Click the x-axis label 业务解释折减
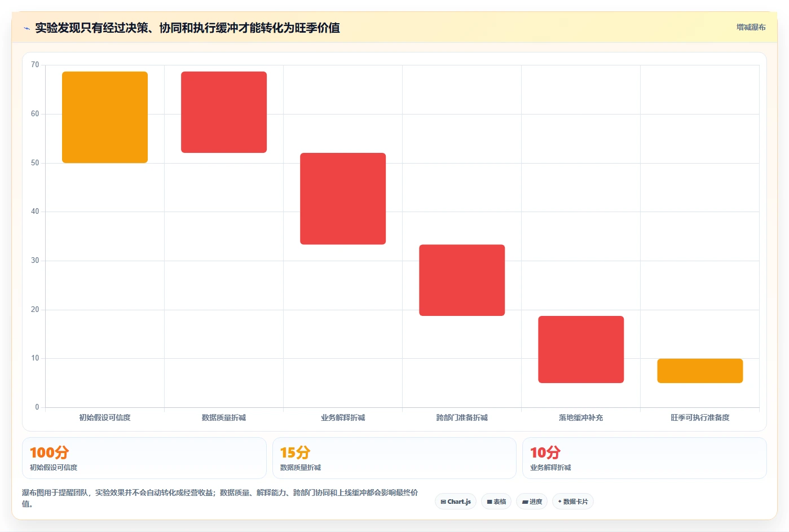Screen dimensions: 789x532 [343, 417]
